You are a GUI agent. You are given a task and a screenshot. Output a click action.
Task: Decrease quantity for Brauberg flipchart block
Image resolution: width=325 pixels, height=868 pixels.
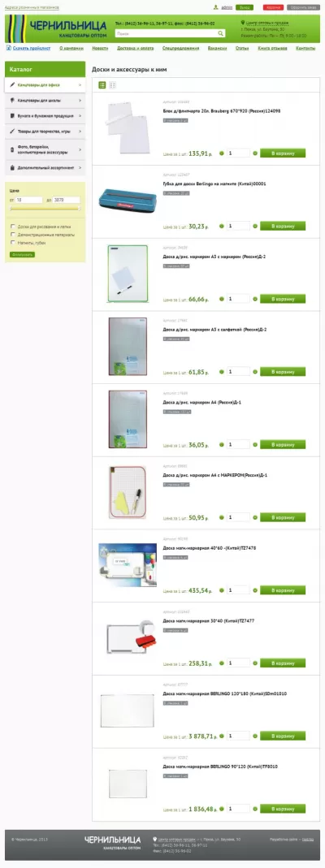click(x=222, y=153)
